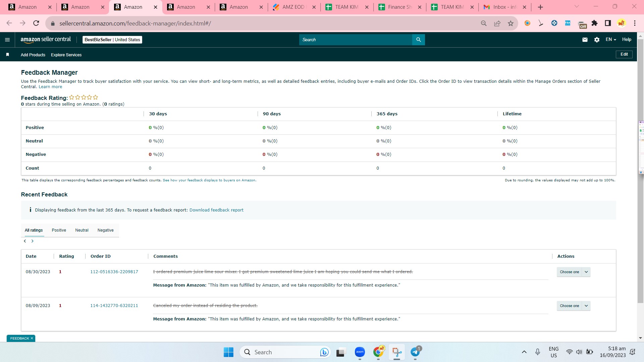The height and width of the screenshot is (362, 644).
Task: Select the Negative feedback tab
Action: click(x=105, y=230)
